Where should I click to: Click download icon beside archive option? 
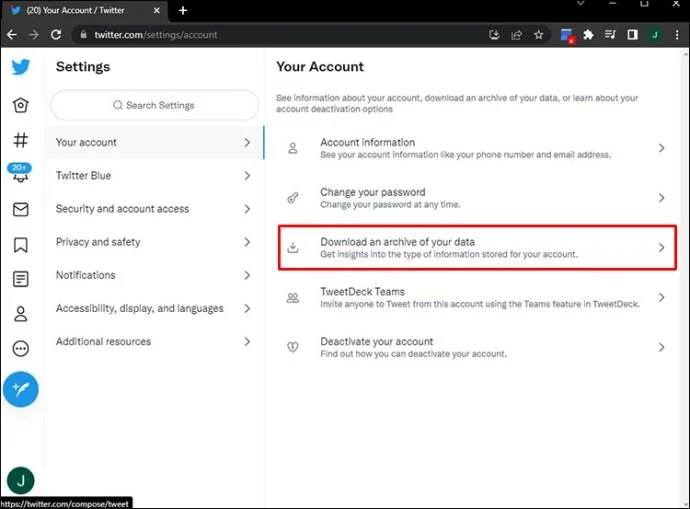tap(293, 248)
